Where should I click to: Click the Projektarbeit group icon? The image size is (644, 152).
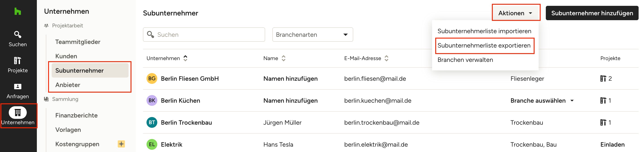(x=46, y=26)
